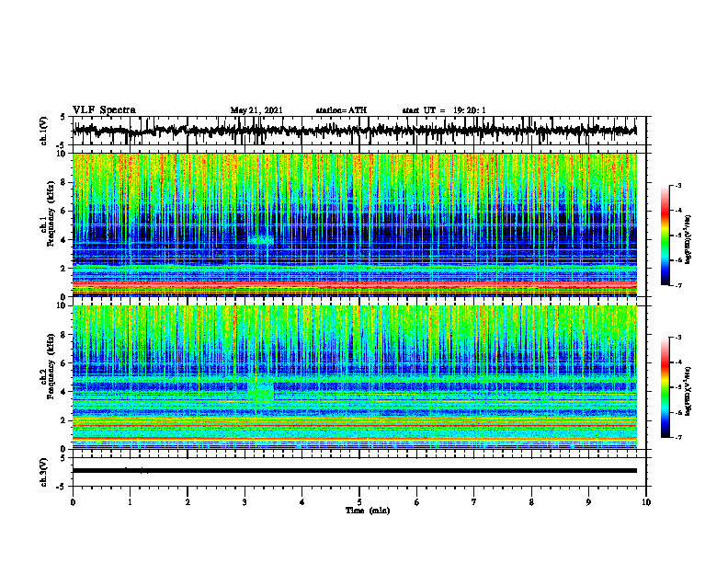Click the ch.1(V) waveform trace at top
The width and height of the screenshot is (728, 563).
pyautogui.click(x=354, y=131)
